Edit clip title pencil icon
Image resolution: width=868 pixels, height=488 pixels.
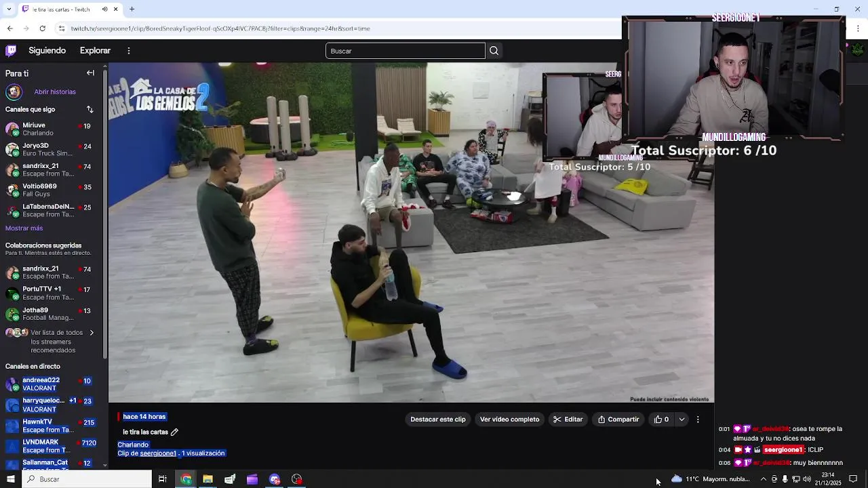[x=174, y=432]
